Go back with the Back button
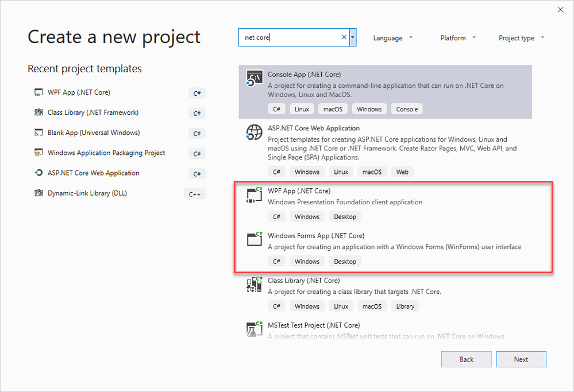Viewport: 574px width, 392px height. (467, 359)
